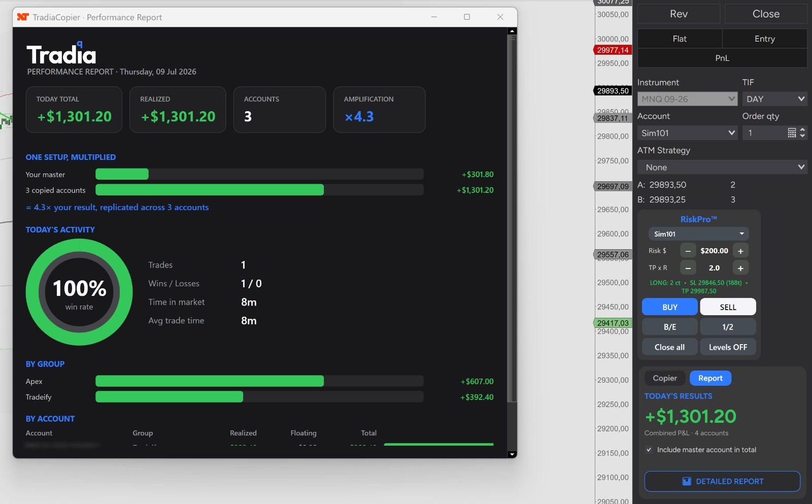Click the Floating column header
The height and width of the screenshot is (504, 812).
point(303,433)
